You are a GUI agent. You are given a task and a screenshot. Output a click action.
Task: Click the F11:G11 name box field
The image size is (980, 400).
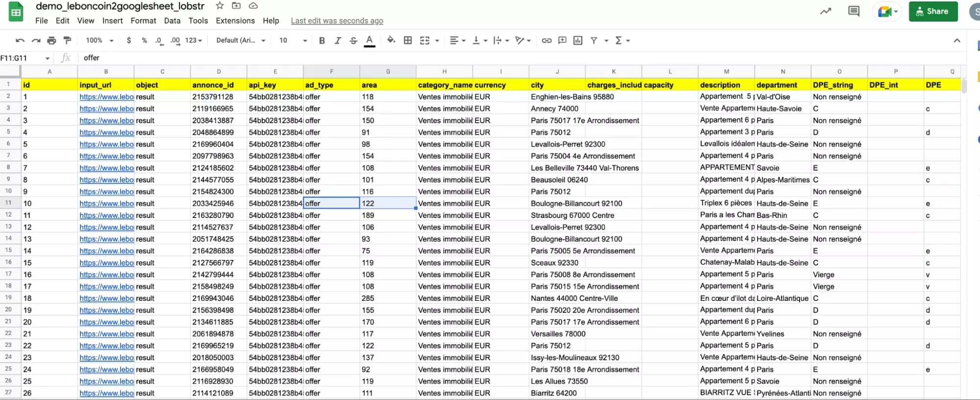pyautogui.click(x=25, y=58)
